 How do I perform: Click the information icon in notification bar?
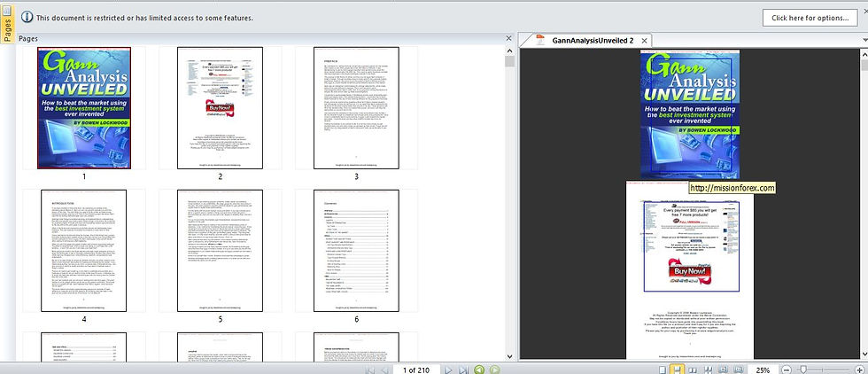(27, 17)
